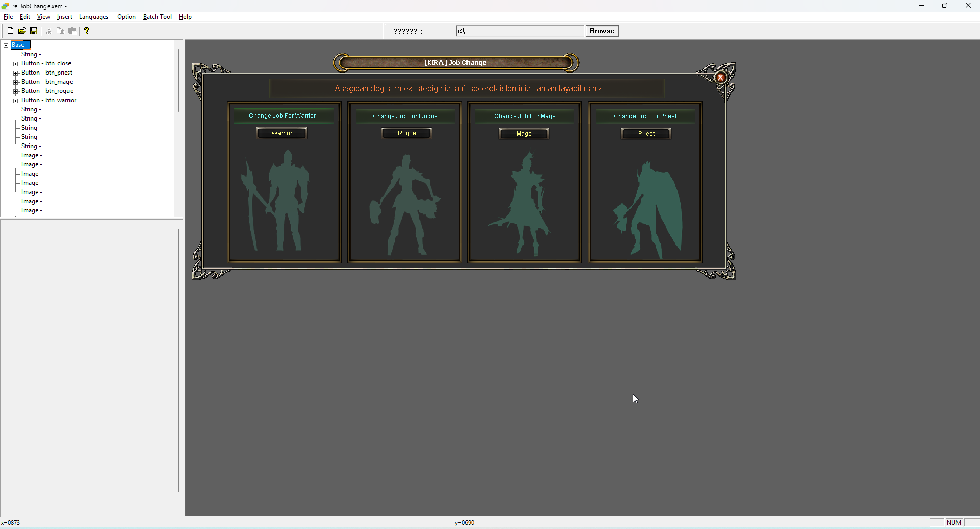
Task: Open the Languages menu
Action: (x=94, y=17)
